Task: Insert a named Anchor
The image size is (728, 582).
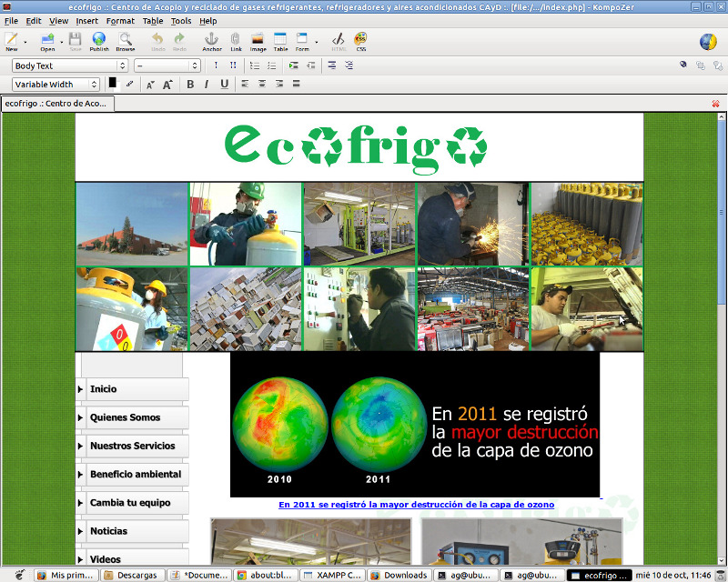Action: pos(212,41)
